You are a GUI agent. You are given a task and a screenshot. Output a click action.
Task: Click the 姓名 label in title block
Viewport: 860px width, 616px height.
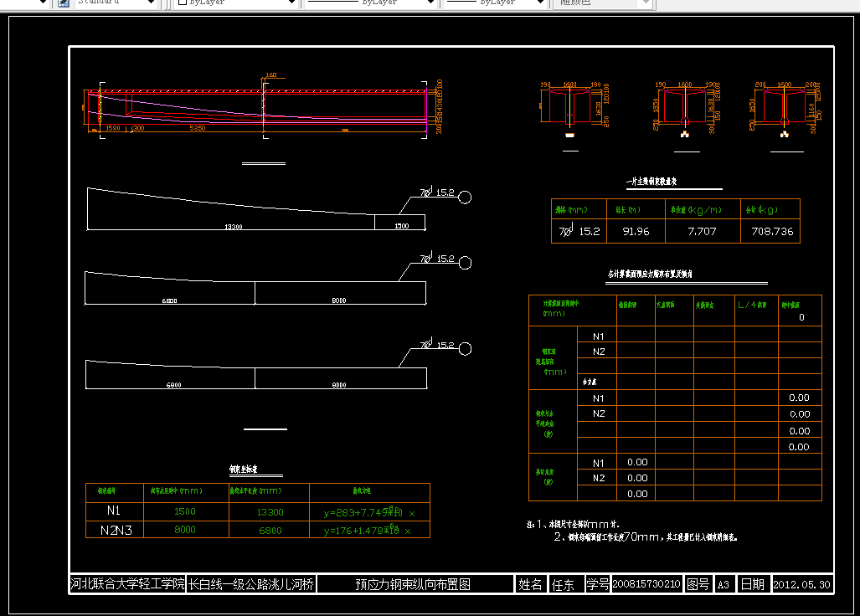pos(530,585)
